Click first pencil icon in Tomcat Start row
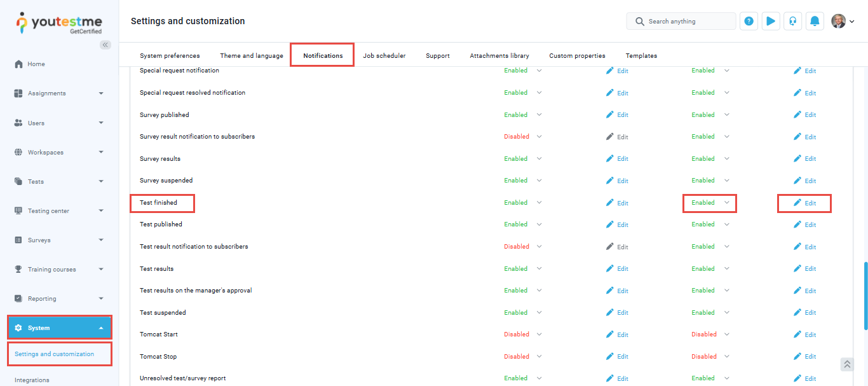 point(610,334)
